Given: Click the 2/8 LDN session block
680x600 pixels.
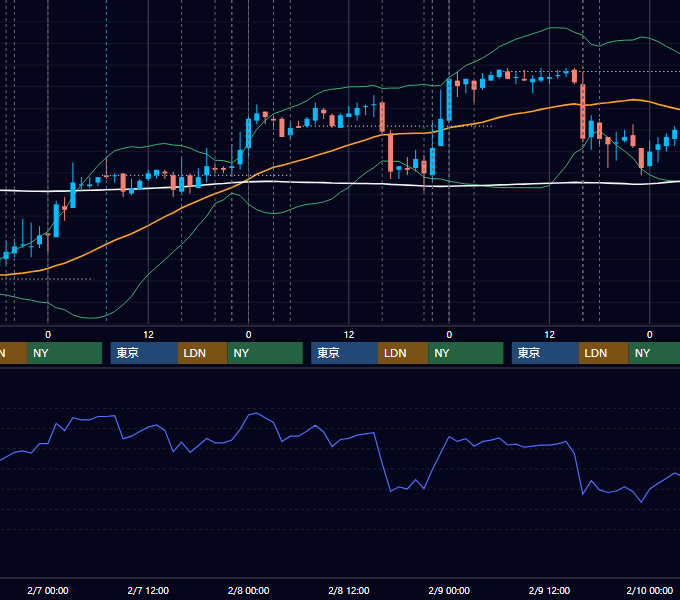Looking at the screenshot, I should click(x=403, y=353).
